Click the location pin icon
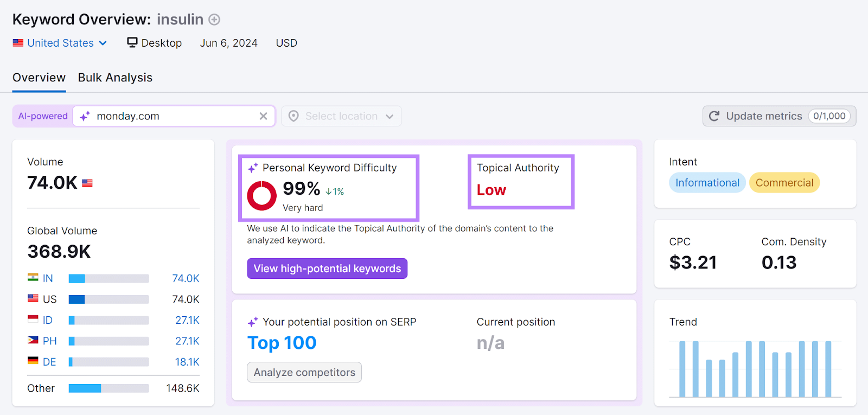 pyautogui.click(x=293, y=116)
